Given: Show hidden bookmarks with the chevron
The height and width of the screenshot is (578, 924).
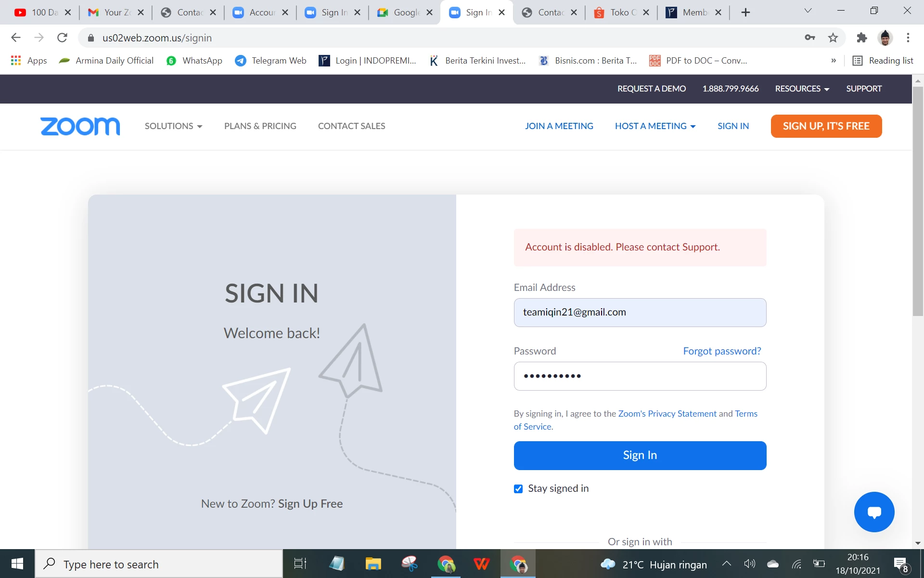Looking at the screenshot, I should pyautogui.click(x=834, y=61).
